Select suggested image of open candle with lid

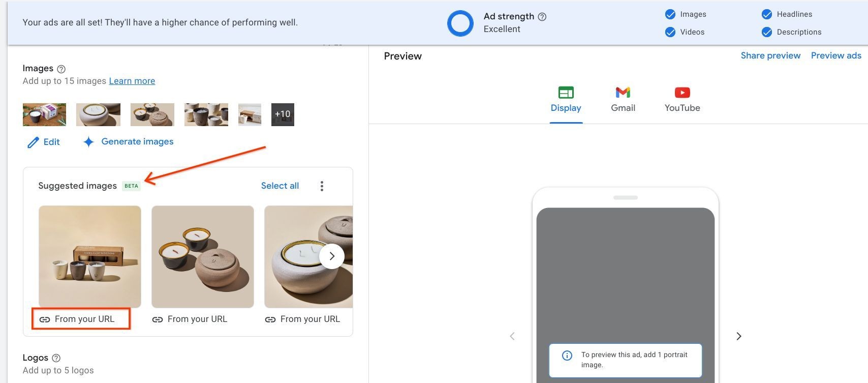click(x=203, y=257)
